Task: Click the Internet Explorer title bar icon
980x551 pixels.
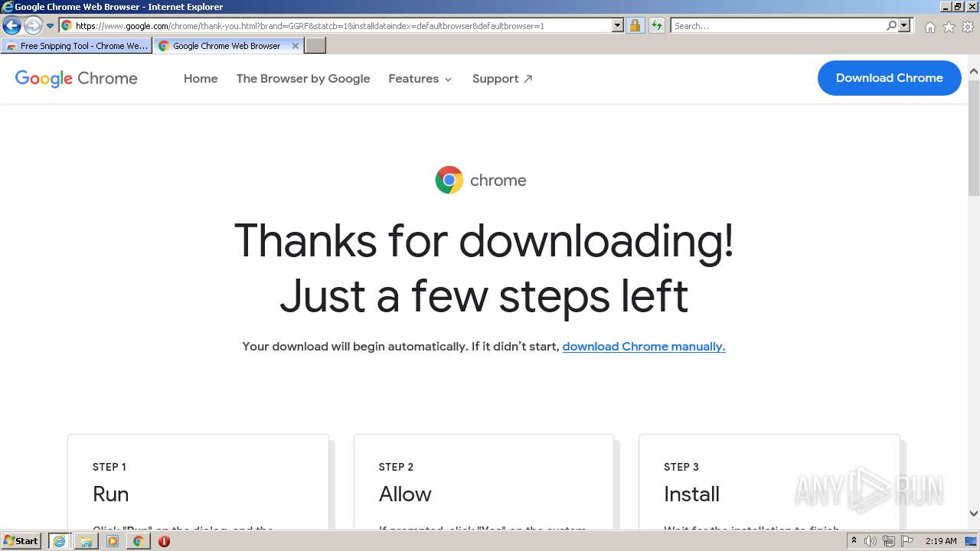Action: (x=8, y=7)
